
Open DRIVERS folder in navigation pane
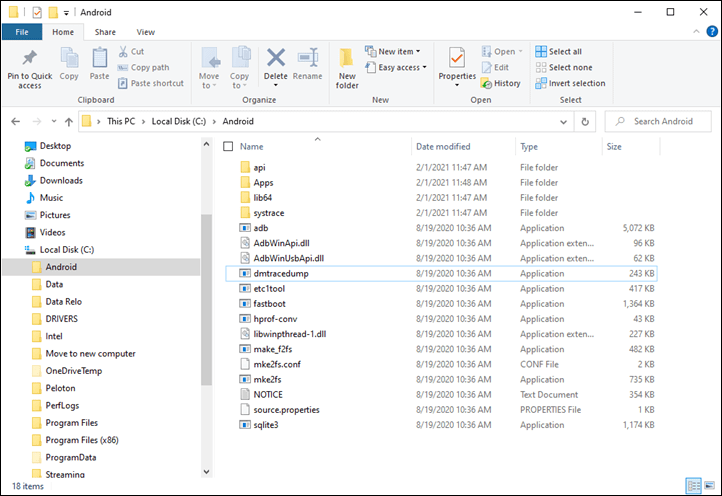pyautogui.click(x=61, y=319)
